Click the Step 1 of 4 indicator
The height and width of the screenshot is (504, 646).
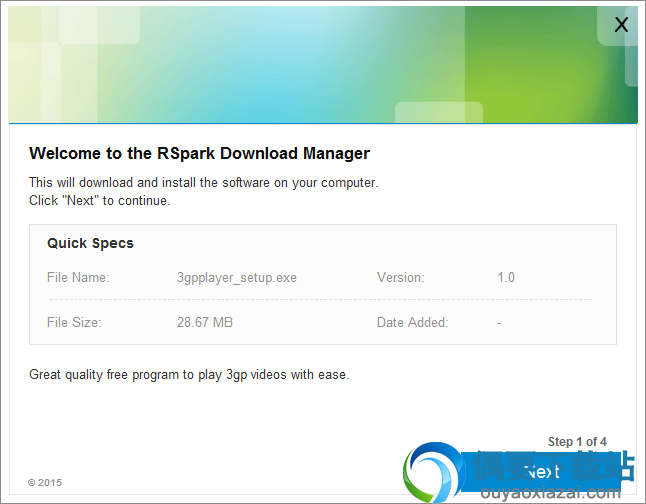coord(577,442)
